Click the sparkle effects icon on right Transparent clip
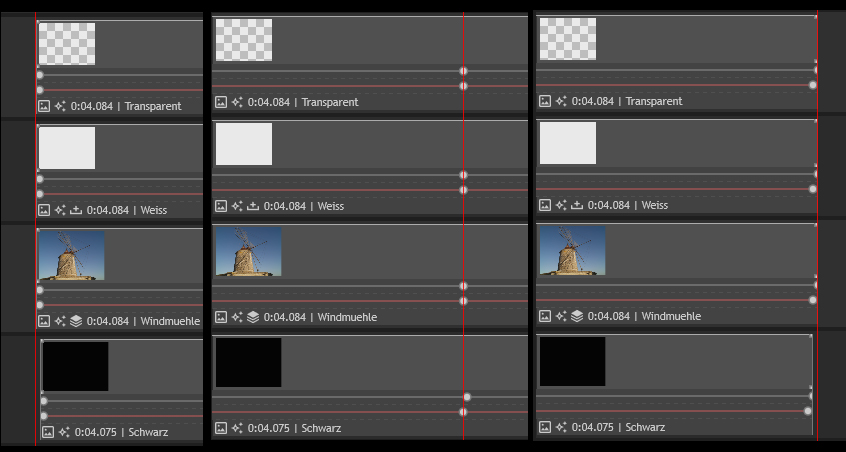 (x=561, y=101)
